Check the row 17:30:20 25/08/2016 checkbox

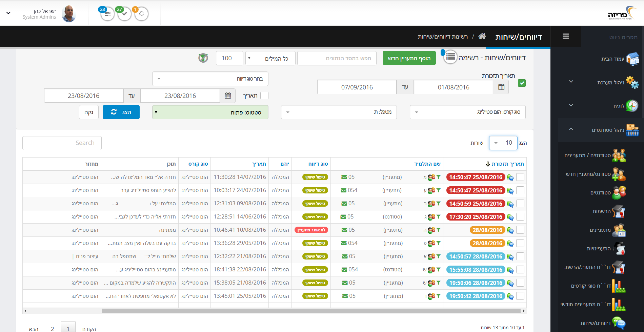[520, 216]
